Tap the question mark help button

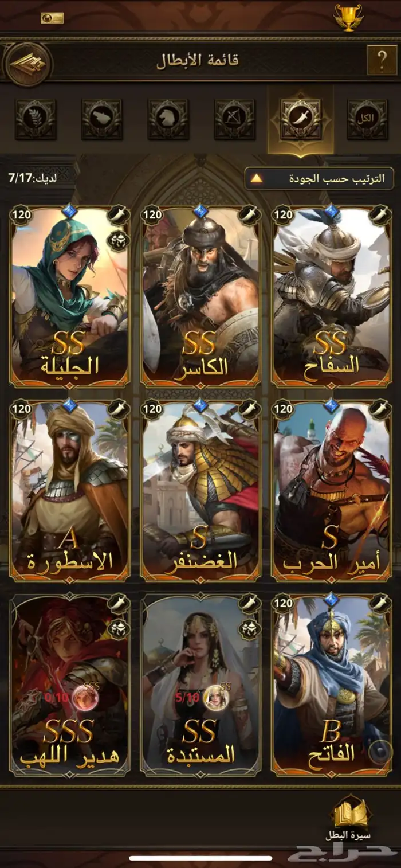coord(382,60)
